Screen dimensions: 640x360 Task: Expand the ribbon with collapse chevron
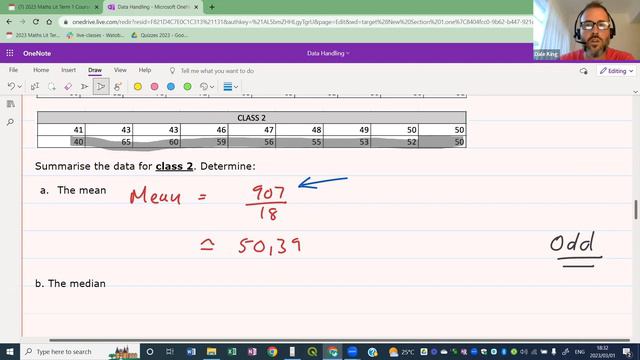(x=635, y=92)
